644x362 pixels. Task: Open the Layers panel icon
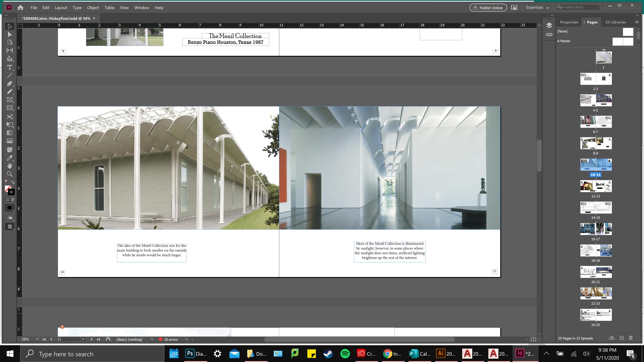[549, 25]
